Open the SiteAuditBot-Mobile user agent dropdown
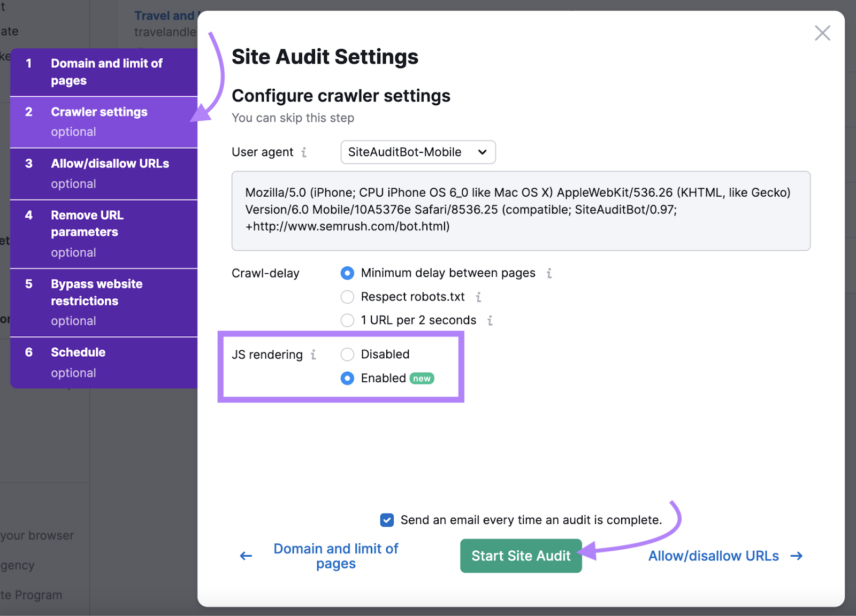856x616 pixels. click(418, 152)
